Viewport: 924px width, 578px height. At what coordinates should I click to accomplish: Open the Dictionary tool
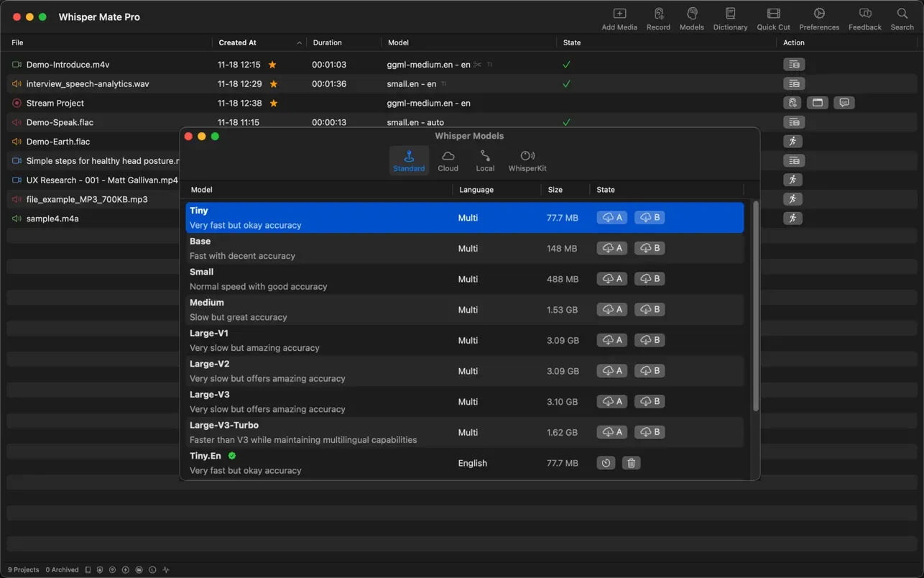(x=730, y=19)
